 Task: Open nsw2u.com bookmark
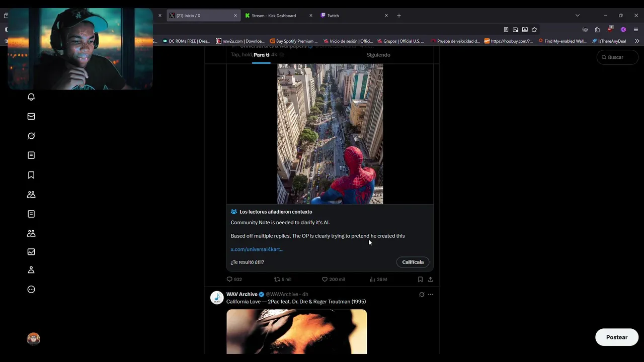click(x=240, y=41)
